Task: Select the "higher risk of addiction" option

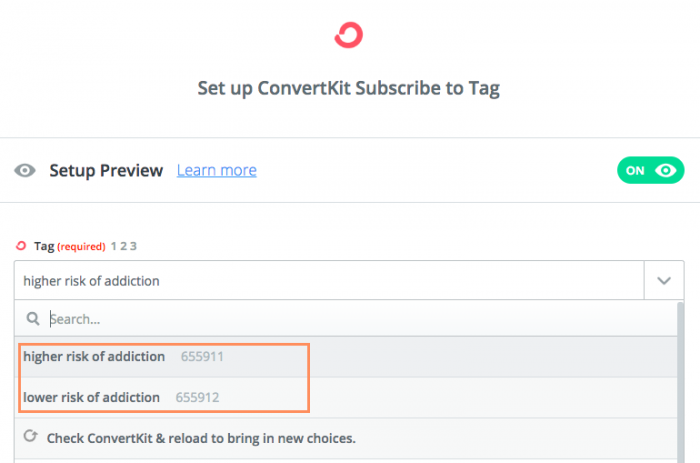Action: pos(94,357)
